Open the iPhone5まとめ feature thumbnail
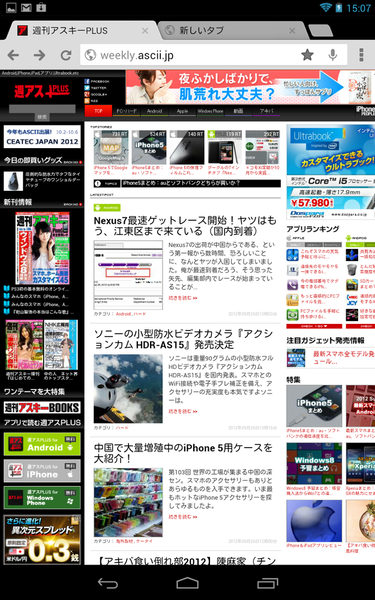This screenshot has height=600, width=375. (x=314, y=406)
